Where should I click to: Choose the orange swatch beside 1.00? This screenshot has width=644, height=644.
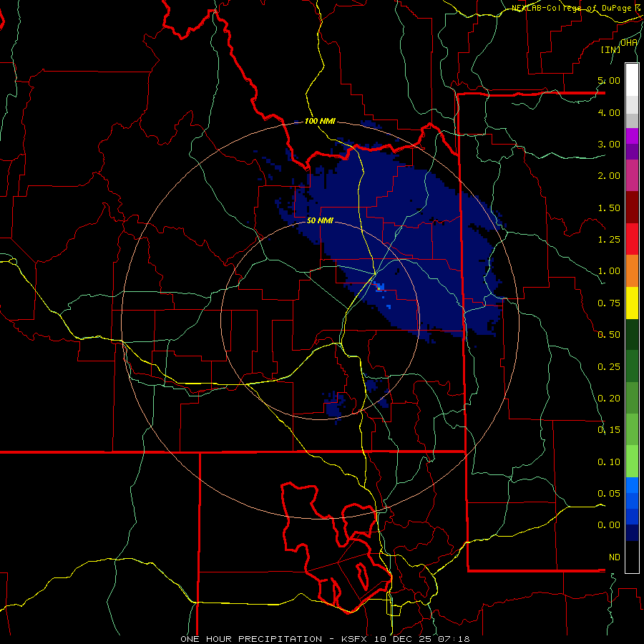(x=632, y=270)
